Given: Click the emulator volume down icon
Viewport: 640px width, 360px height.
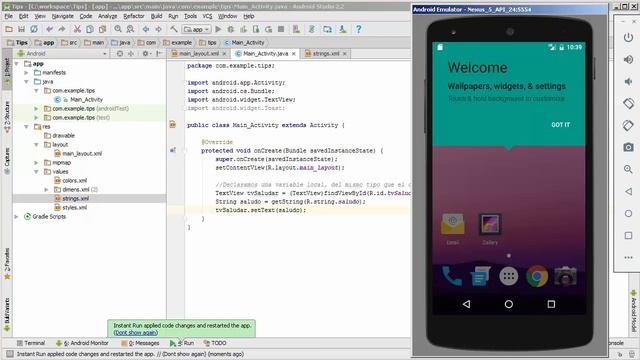Looking at the screenshot, I should 628,82.
